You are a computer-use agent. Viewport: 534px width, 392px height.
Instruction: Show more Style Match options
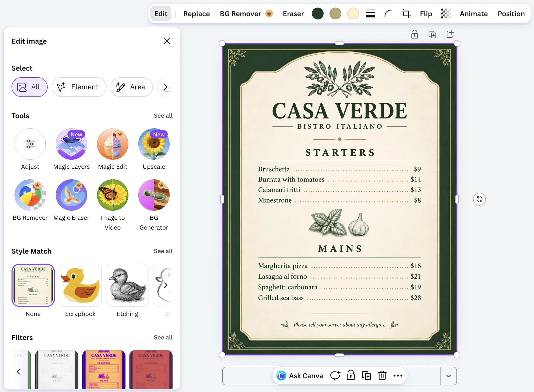point(166,285)
